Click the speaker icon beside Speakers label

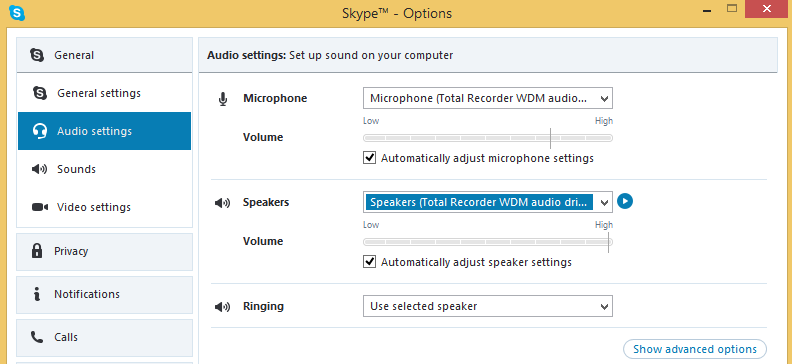(x=222, y=203)
